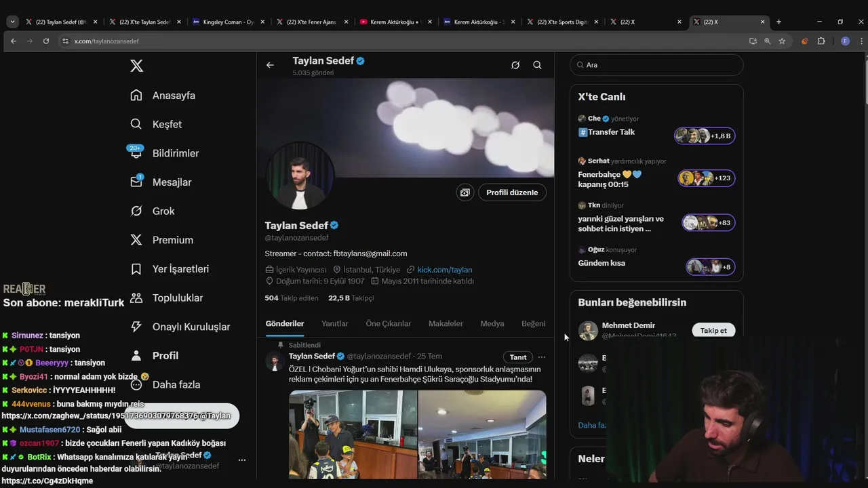Open Chrome profile avatar icon
Viewport: 868px width, 488px height.
tap(845, 41)
